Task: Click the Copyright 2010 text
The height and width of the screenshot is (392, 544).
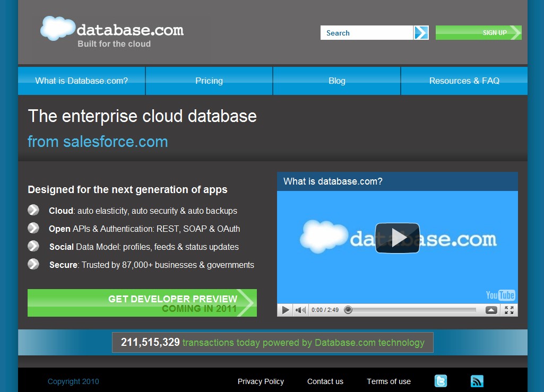Action: click(x=73, y=381)
